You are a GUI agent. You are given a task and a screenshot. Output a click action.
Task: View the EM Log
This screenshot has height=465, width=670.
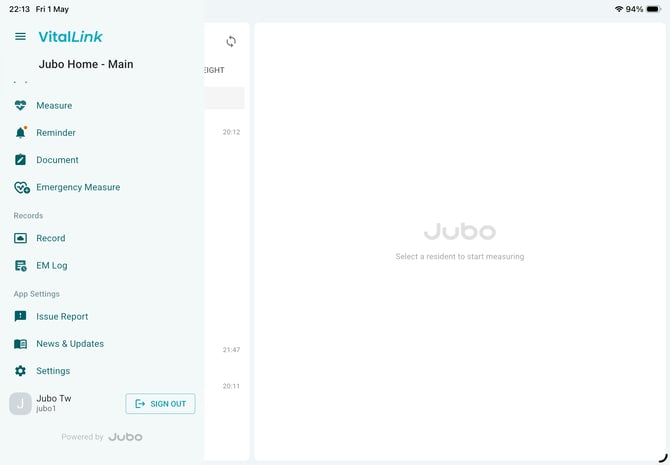52,265
